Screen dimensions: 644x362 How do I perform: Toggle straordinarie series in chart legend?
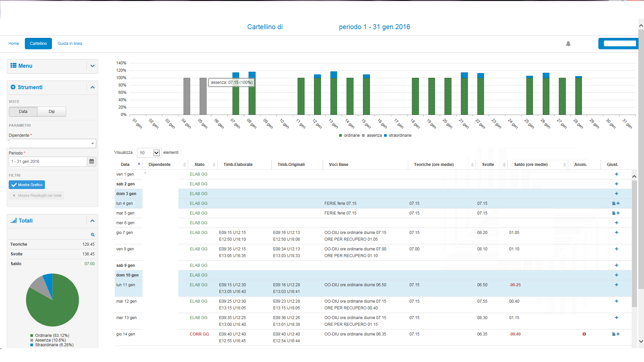397,135
